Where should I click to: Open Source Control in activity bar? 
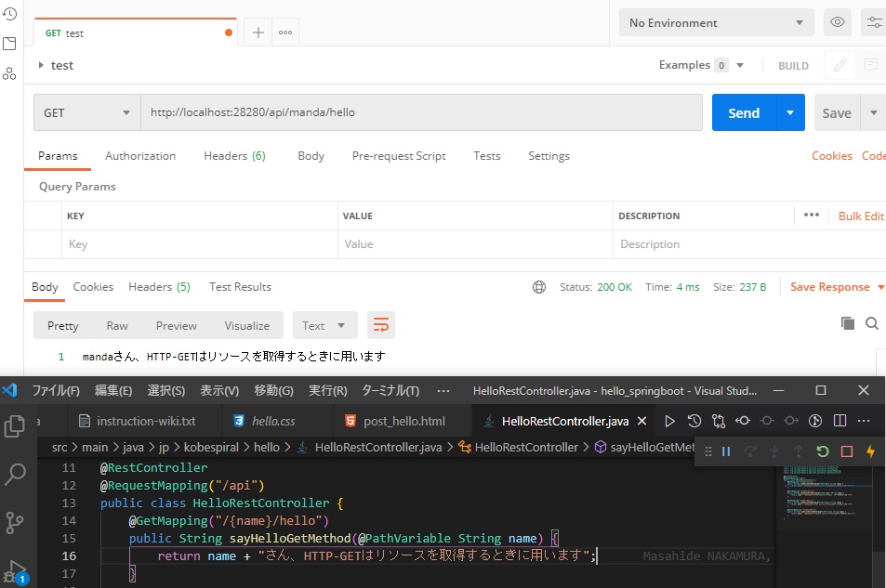tap(15, 522)
